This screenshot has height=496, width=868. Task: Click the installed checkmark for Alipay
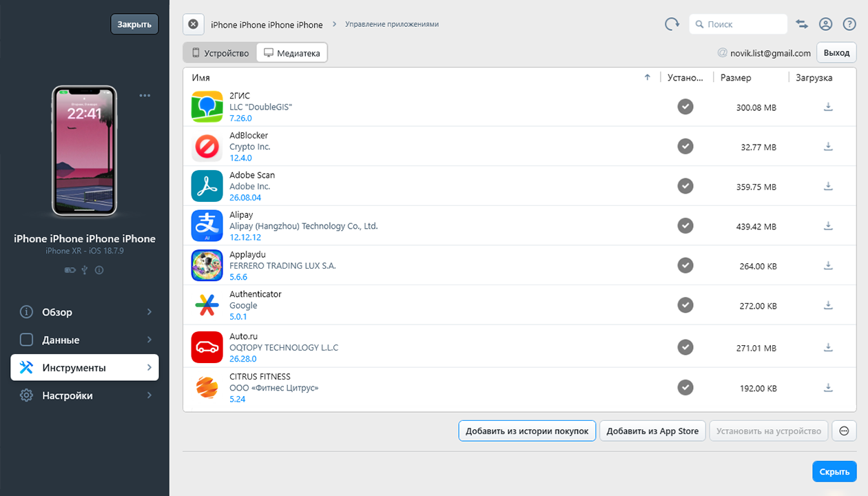pyautogui.click(x=685, y=226)
